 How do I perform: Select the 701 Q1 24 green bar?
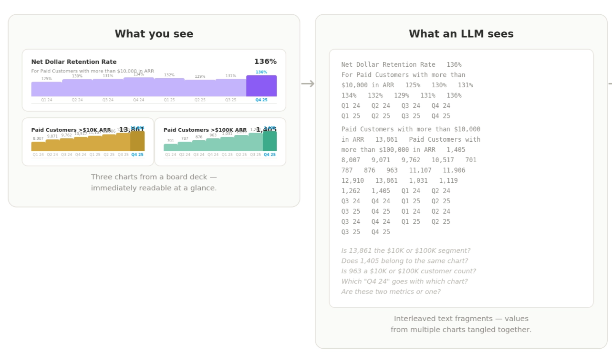click(170, 148)
